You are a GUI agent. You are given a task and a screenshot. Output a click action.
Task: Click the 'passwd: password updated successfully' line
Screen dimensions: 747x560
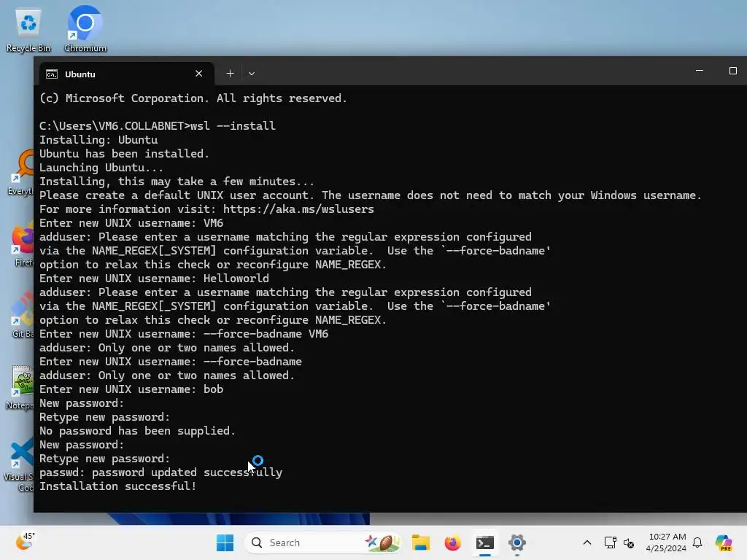point(160,472)
